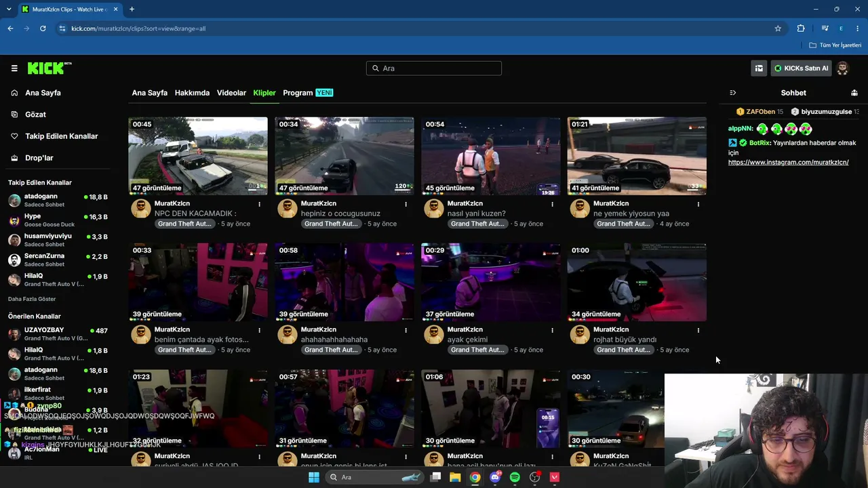Open options menu for NPC DEN KACAMADIK clip
This screenshot has height=488, width=868.
click(259, 204)
